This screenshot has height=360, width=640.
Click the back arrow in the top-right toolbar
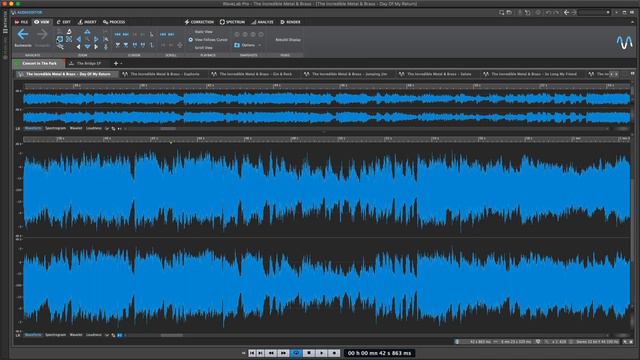pyautogui.click(x=567, y=13)
